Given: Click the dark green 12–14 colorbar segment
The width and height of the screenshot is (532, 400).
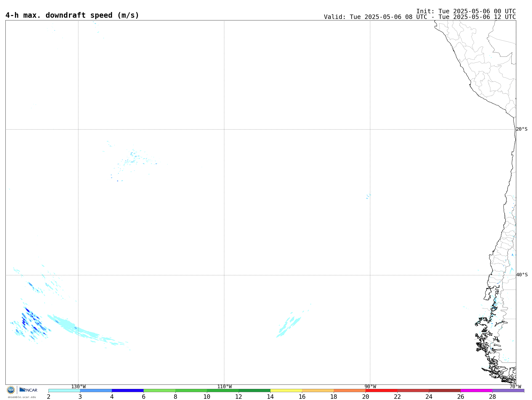Looking at the screenshot, I should coord(254,391).
